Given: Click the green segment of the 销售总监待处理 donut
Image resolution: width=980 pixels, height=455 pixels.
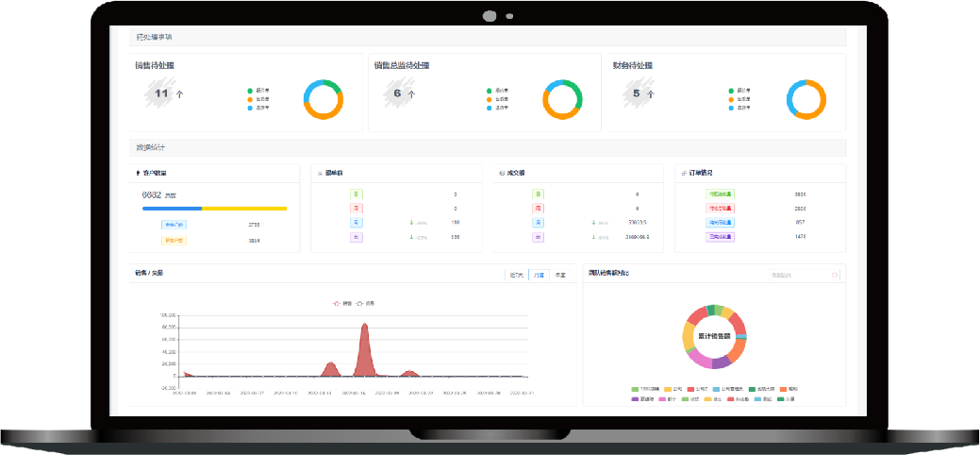Looking at the screenshot, I should pyautogui.click(x=577, y=92).
